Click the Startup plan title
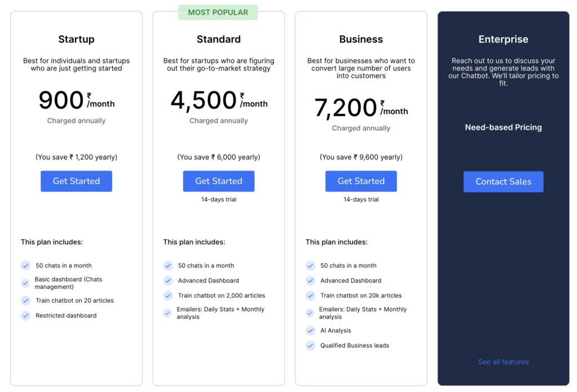577x392 pixels. point(76,39)
